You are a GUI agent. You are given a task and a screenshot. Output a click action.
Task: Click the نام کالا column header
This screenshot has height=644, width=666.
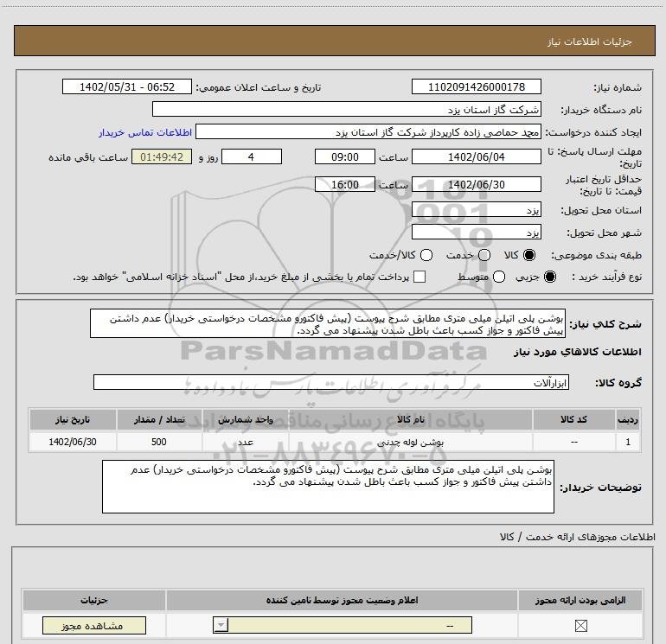pyautogui.click(x=410, y=419)
